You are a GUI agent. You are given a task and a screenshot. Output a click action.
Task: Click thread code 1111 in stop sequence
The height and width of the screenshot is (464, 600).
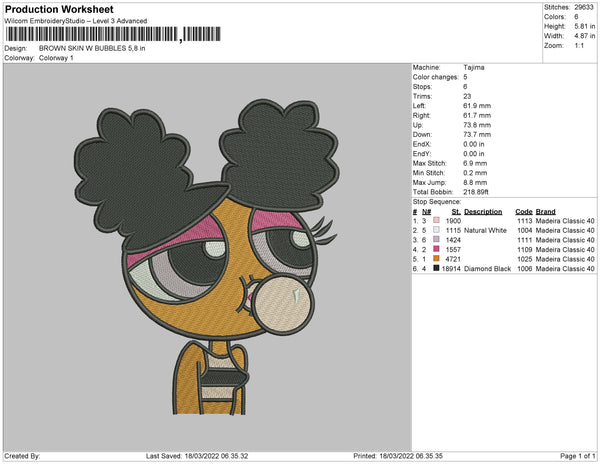point(525,240)
